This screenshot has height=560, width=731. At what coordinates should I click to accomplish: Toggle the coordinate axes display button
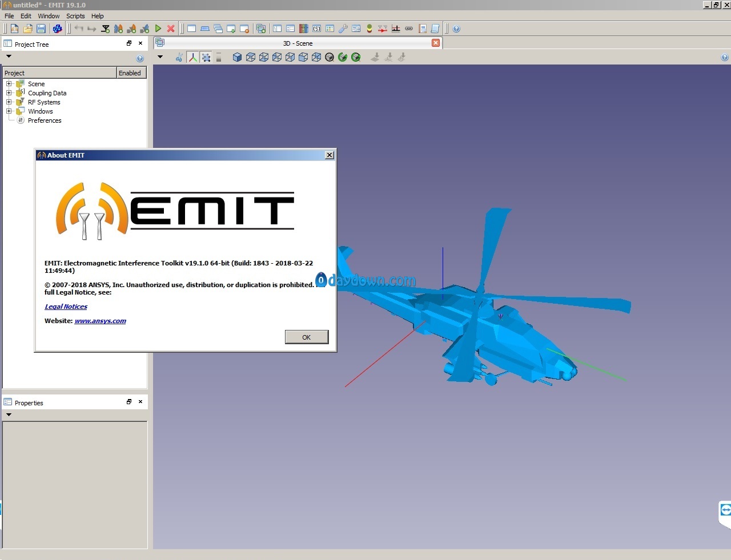(193, 57)
